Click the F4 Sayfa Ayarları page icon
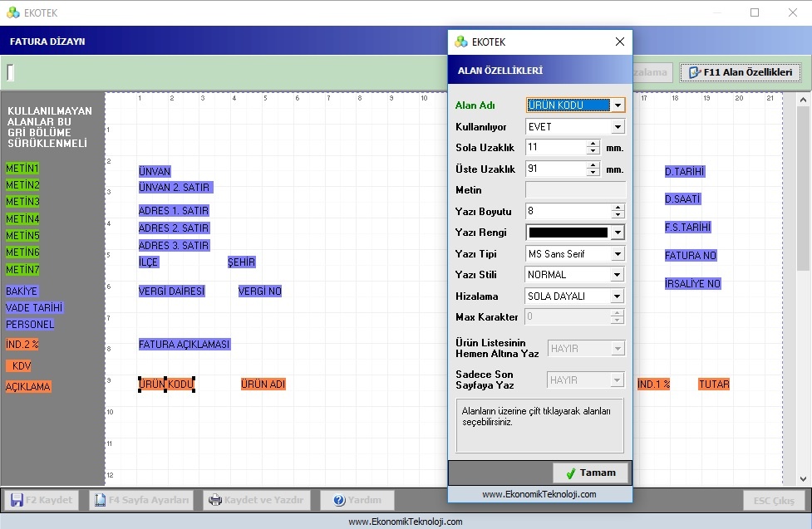 (100, 500)
